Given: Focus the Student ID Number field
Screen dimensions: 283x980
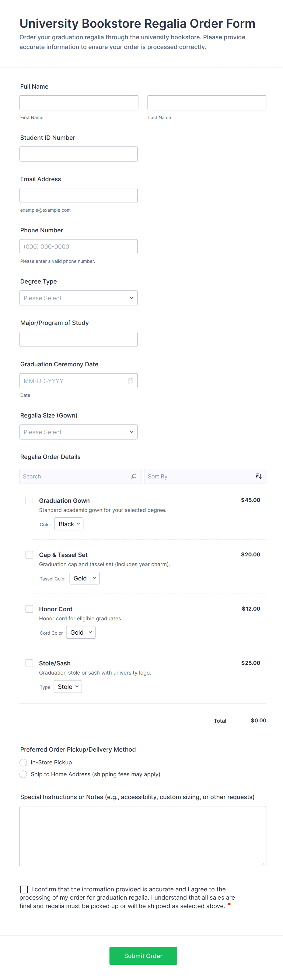Looking at the screenshot, I should pos(79,154).
